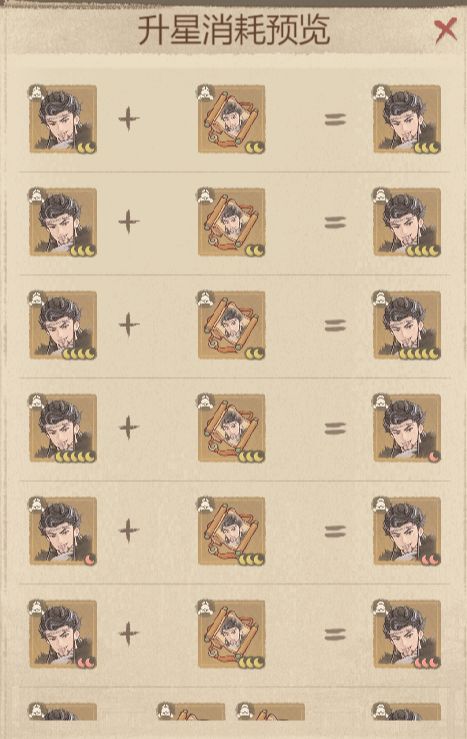Select the two-star hero portrait in first row
The width and height of the screenshot is (467, 739).
[x=63, y=119]
